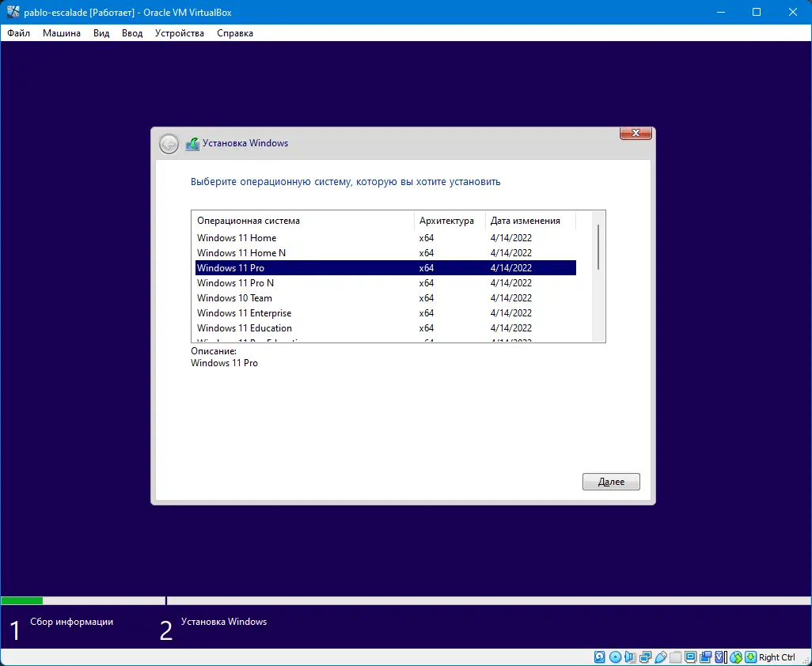Open the audio status icon
Image resolution: width=812 pixels, height=666 pixels.
(630, 657)
